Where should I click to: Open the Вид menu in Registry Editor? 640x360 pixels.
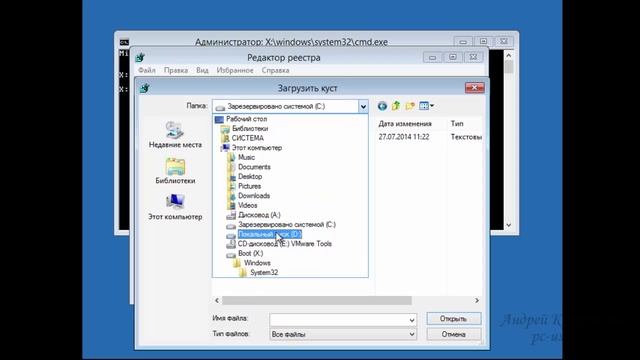point(202,70)
